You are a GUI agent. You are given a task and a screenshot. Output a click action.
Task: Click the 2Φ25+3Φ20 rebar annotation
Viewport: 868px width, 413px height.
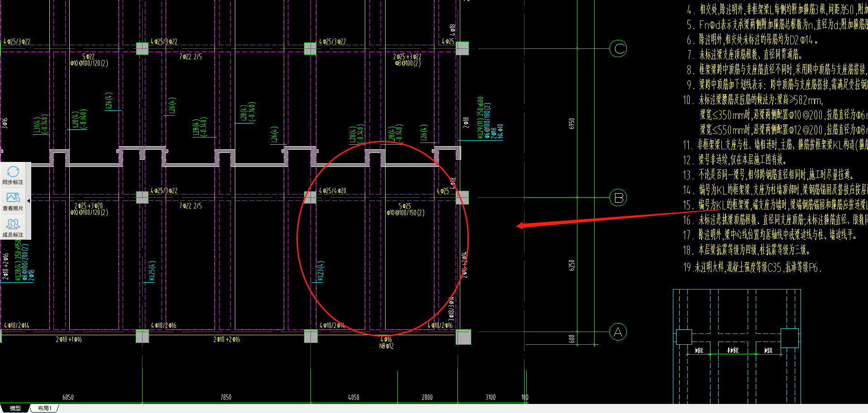point(88,206)
